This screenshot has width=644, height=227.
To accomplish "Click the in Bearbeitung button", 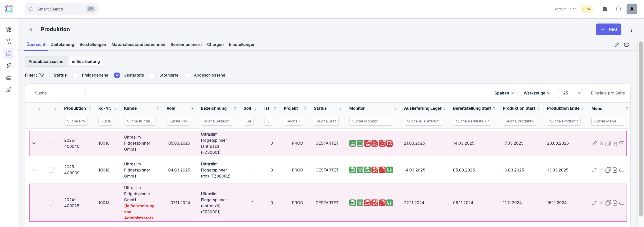I will click(x=85, y=62).
